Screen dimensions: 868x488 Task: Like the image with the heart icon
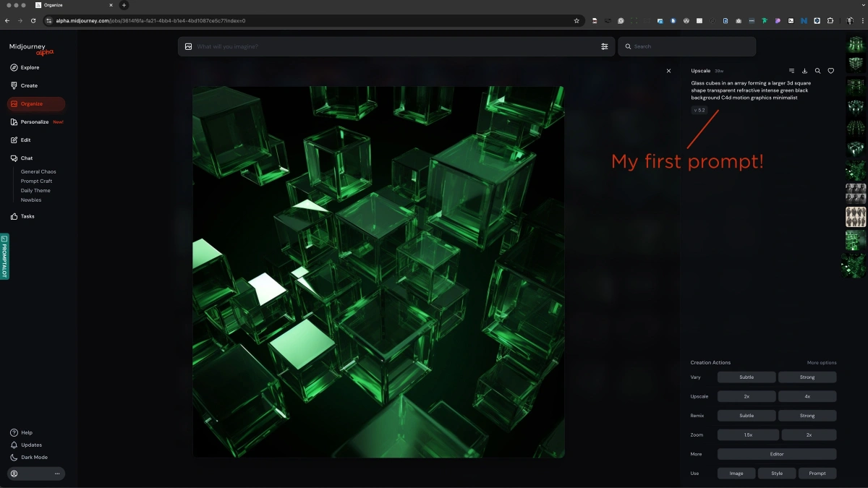point(830,71)
